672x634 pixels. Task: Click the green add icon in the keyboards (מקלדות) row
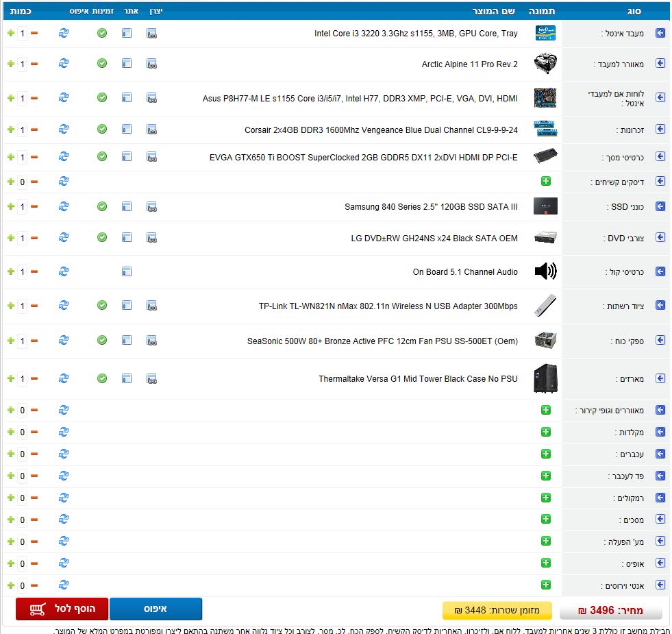tap(546, 432)
